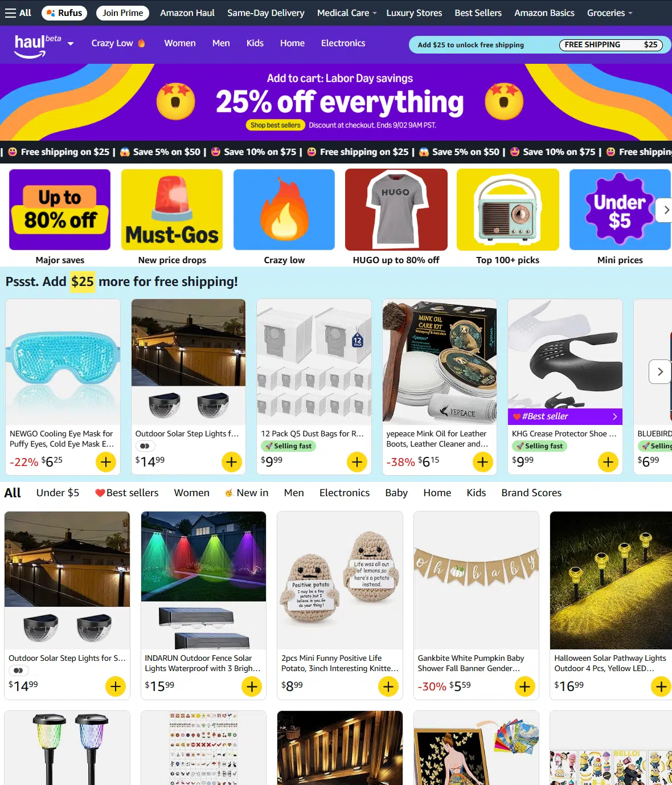The height and width of the screenshot is (785, 672).
Task: Add Positive Life Potato to cart
Action: pyautogui.click(x=388, y=686)
